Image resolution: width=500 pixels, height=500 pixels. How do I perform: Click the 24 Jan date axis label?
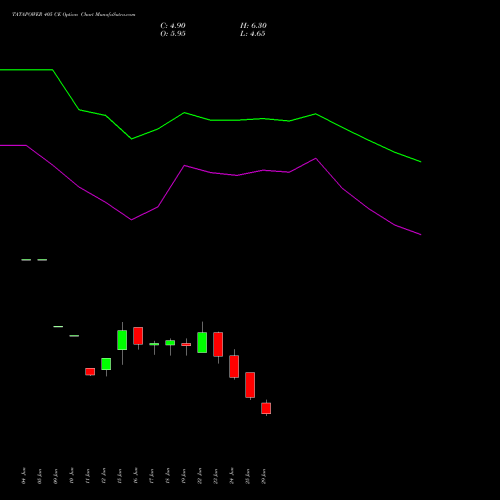231,476
